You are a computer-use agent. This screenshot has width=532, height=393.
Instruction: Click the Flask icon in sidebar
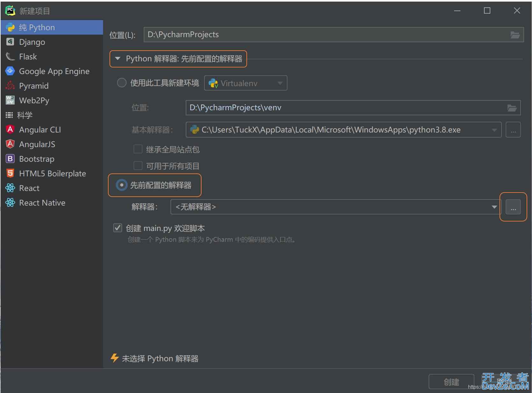coord(10,56)
